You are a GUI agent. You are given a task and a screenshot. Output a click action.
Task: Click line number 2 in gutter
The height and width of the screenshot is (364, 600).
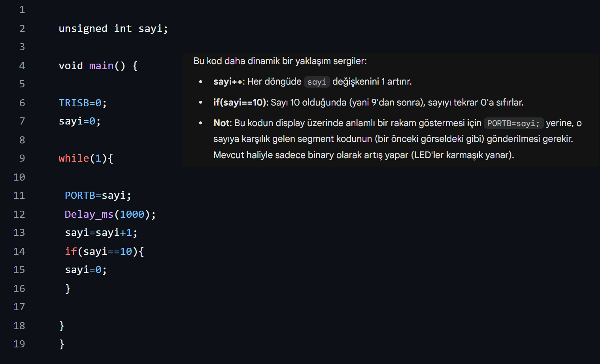pyautogui.click(x=22, y=28)
